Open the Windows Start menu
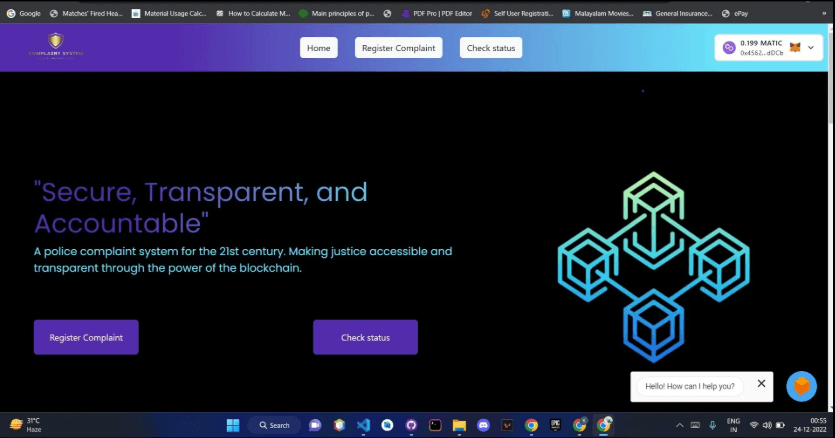Image resolution: width=835 pixels, height=438 pixels. click(232, 425)
